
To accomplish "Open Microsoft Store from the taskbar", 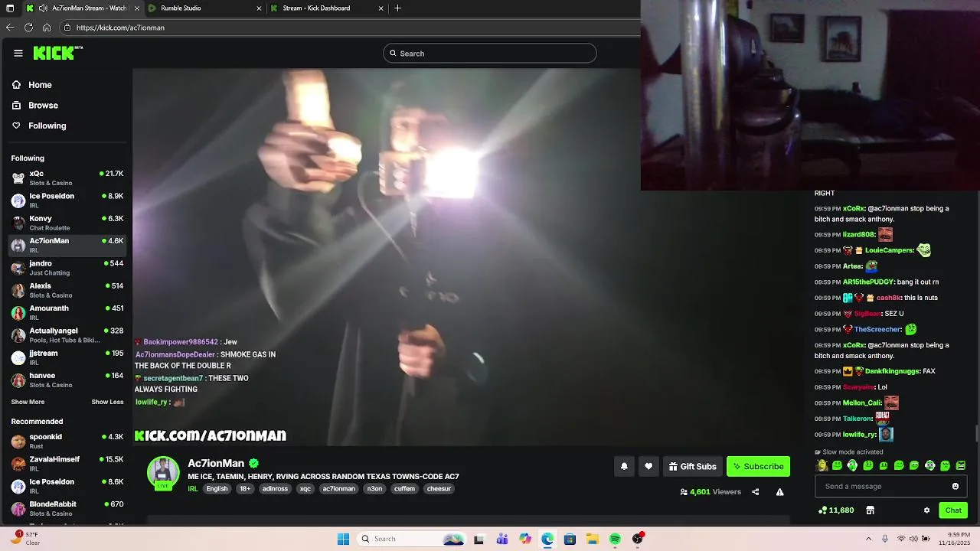I will pos(570,540).
